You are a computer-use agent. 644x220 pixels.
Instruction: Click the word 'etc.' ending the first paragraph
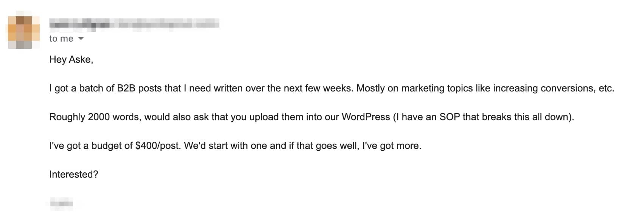pos(606,88)
